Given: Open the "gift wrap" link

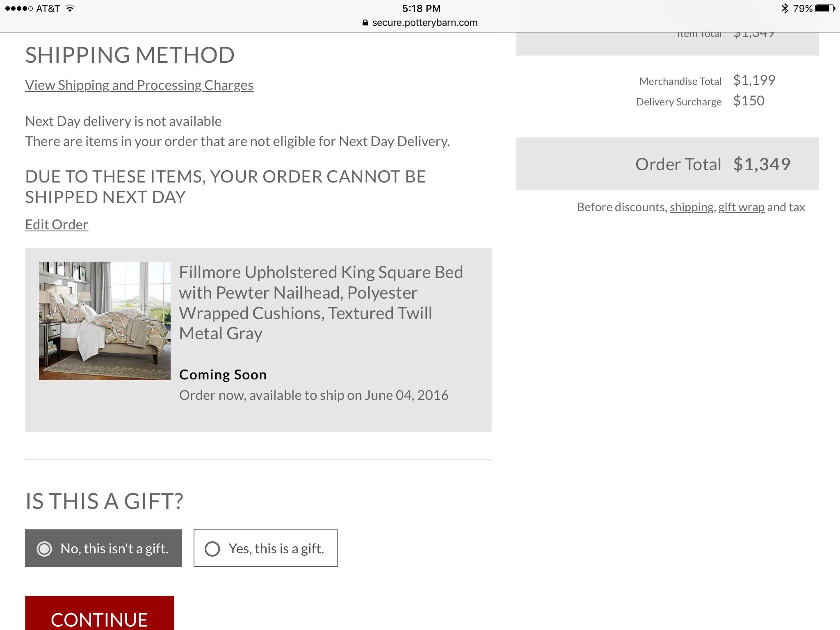Looking at the screenshot, I should (x=741, y=207).
